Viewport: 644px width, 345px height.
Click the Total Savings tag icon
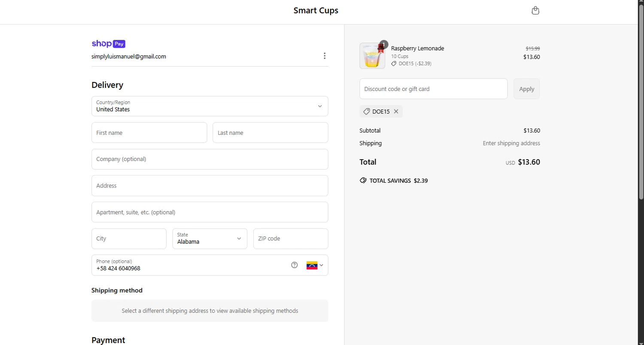coord(363,181)
